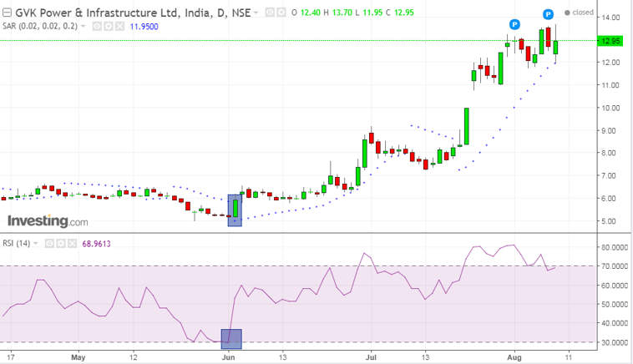Click the blue SAR value 11.9500

(x=144, y=27)
